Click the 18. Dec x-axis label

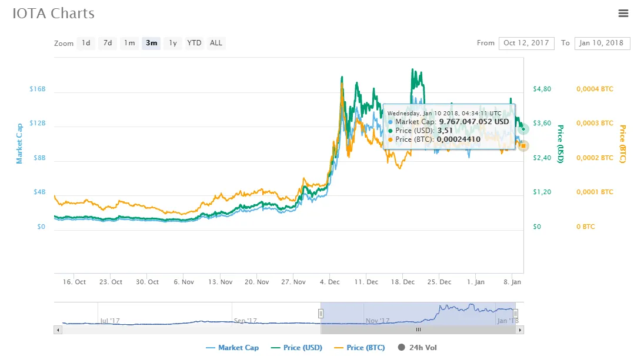pyautogui.click(x=403, y=282)
